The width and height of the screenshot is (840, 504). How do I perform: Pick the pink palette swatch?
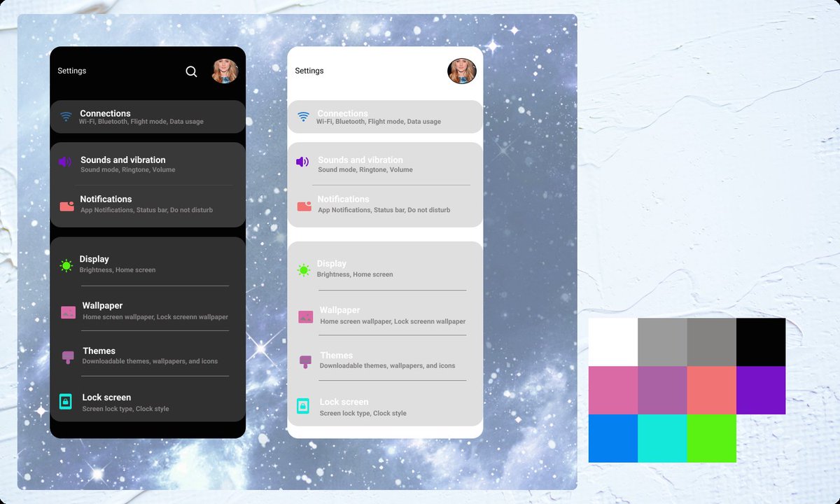(613, 391)
